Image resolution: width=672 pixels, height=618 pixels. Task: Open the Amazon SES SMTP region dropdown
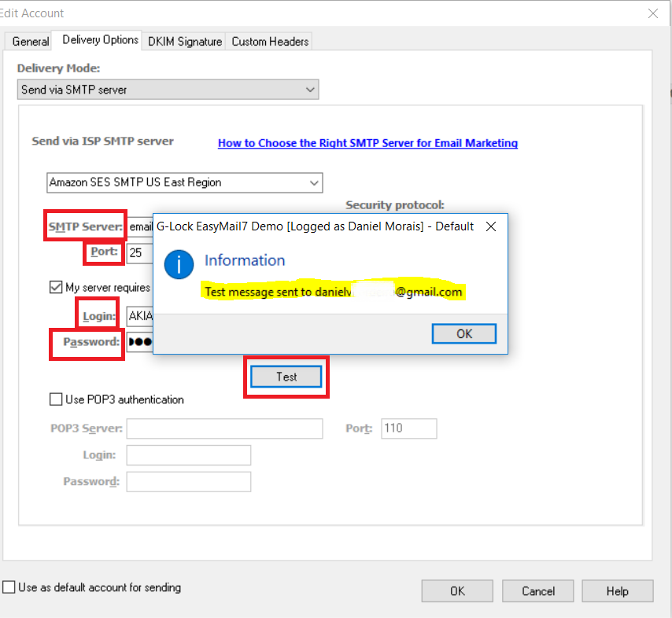pos(185,182)
